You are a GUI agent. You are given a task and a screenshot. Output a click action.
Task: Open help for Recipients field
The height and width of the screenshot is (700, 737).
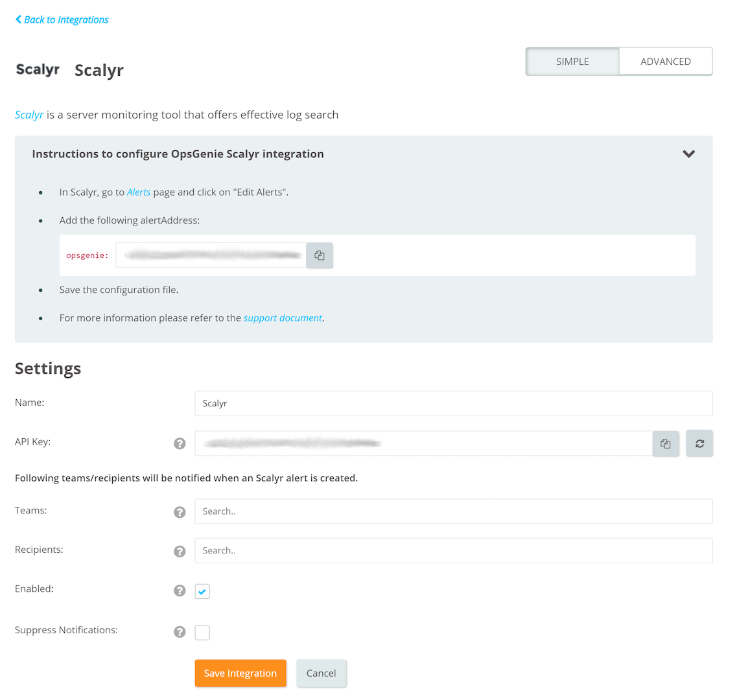click(180, 551)
